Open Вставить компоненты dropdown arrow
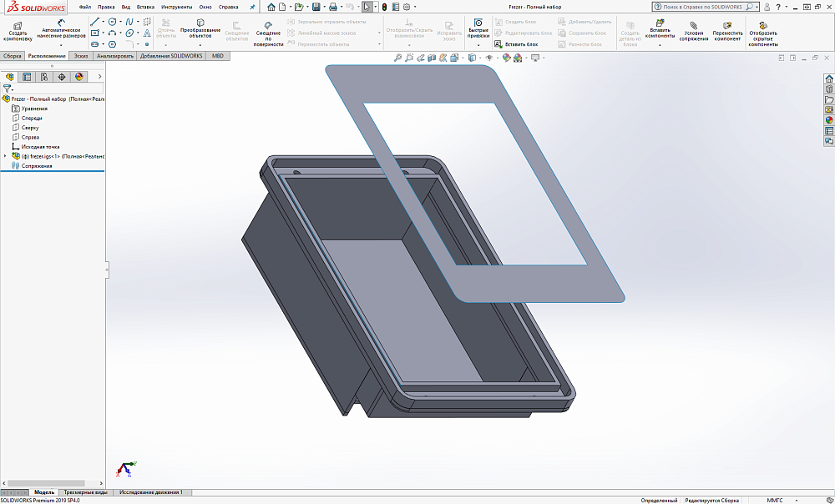The height and width of the screenshot is (504, 835). (660, 45)
